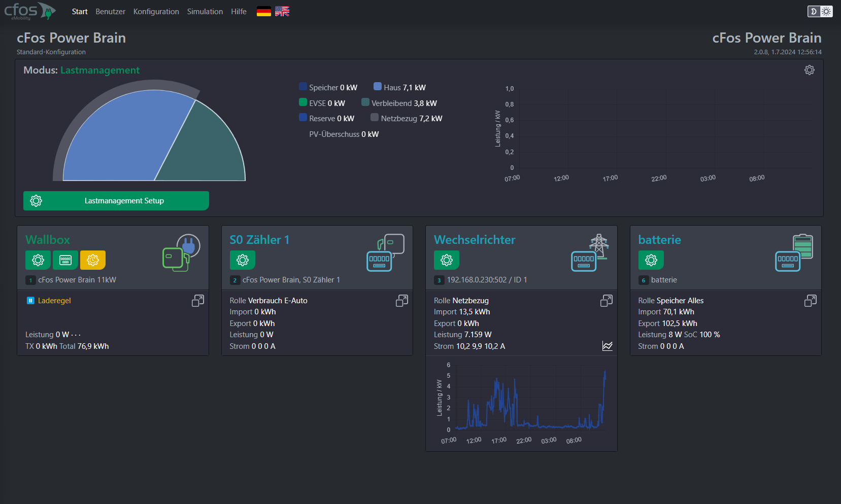Screen dimensions: 841x504
Task: Switch language using the British flag
Action: [x=282, y=12]
